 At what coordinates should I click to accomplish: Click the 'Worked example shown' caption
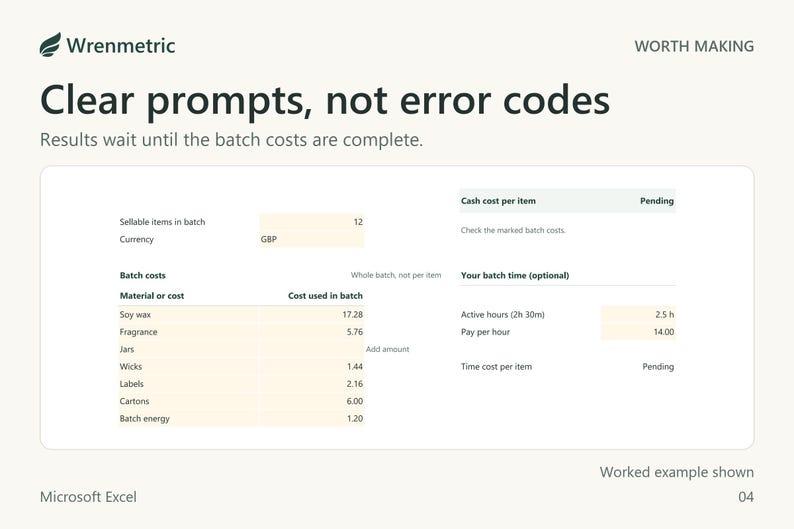click(677, 472)
